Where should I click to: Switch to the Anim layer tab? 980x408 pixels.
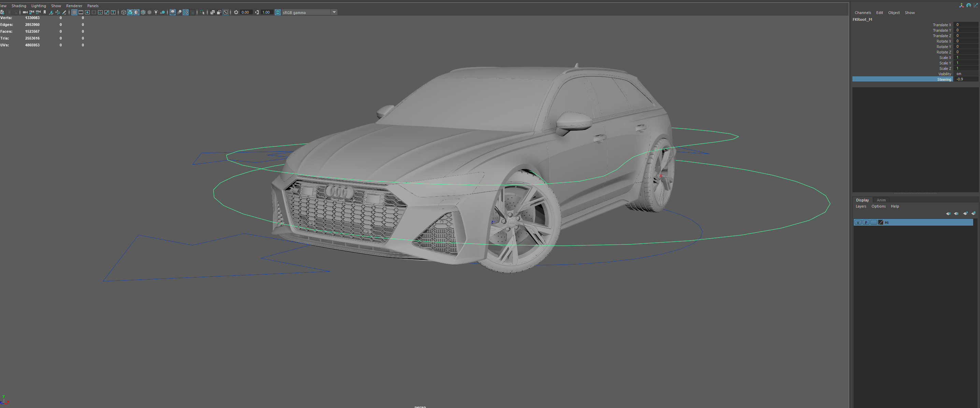point(881,200)
